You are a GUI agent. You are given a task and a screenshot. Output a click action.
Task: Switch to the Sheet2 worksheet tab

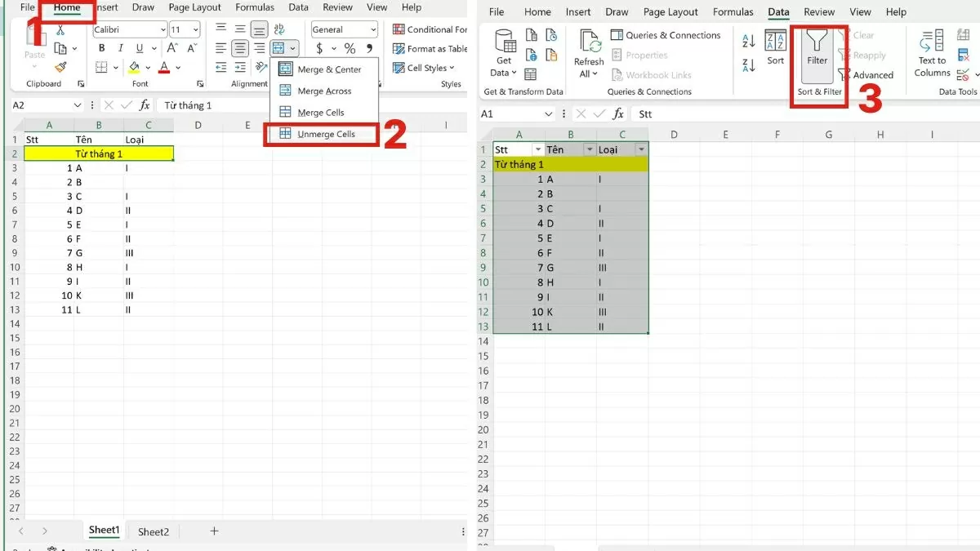pos(154,531)
